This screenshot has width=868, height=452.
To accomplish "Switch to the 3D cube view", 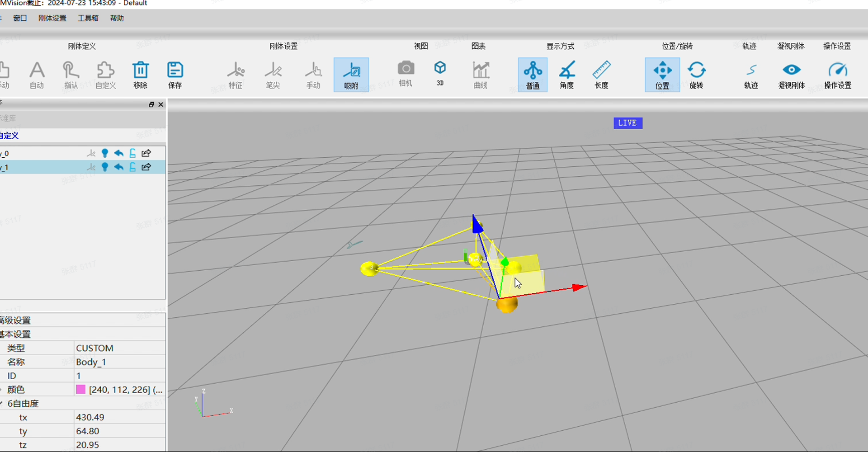I will tap(440, 73).
